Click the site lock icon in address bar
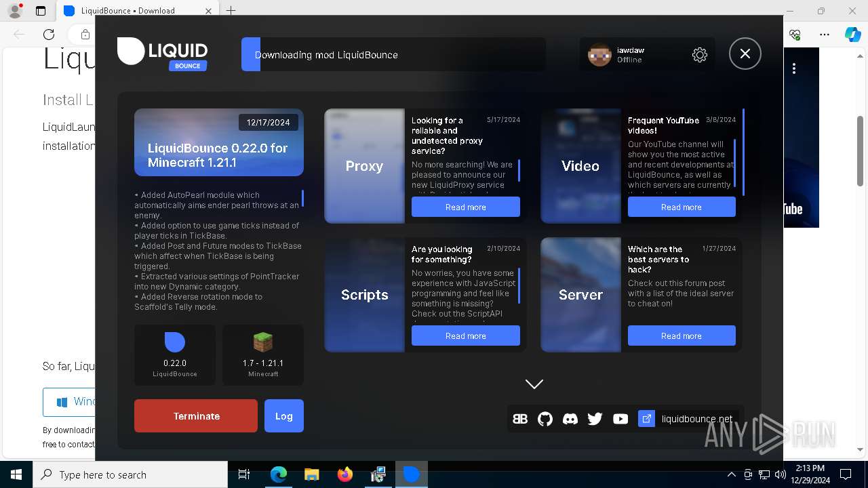 pyautogui.click(x=85, y=35)
